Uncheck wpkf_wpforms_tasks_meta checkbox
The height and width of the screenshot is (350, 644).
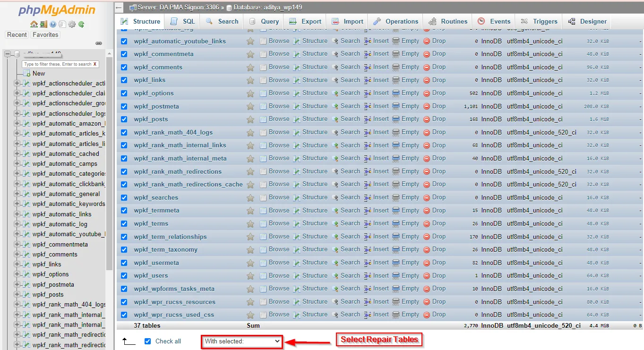pos(124,289)
